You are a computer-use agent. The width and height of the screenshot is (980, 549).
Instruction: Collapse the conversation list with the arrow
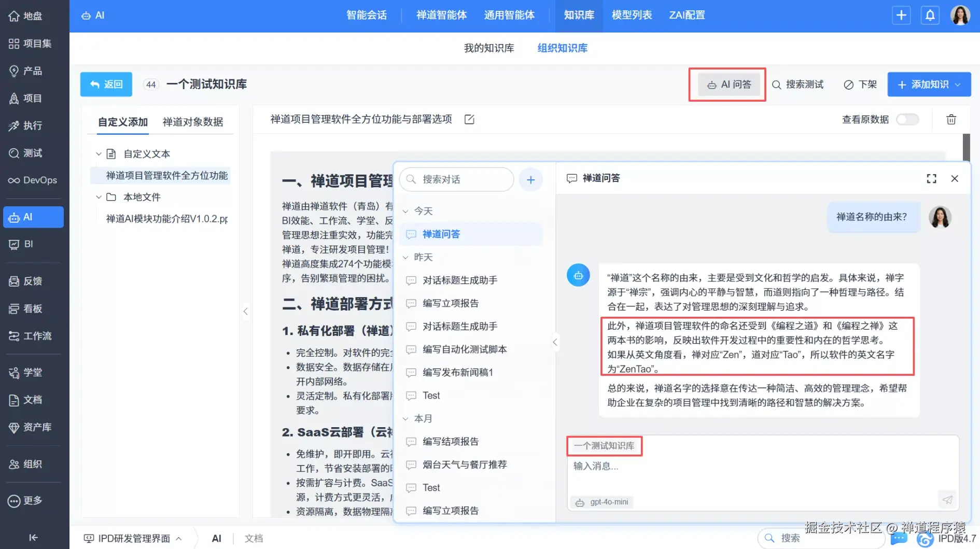pyautogui.click(x=555, y=342)
